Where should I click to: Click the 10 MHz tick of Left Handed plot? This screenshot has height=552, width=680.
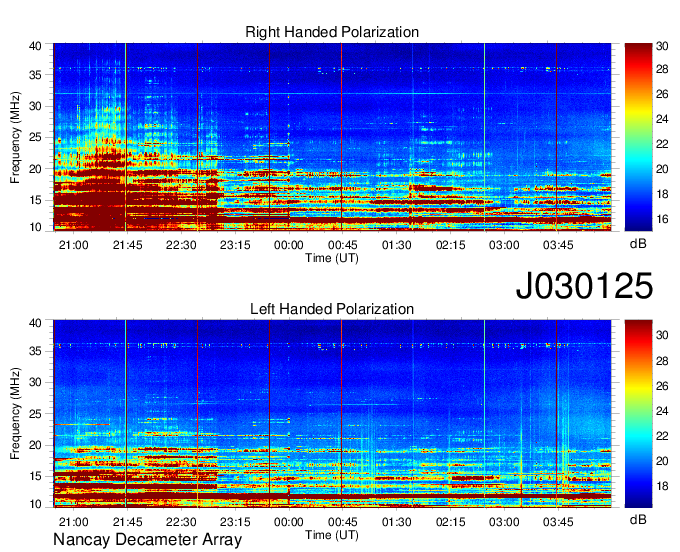pyautogui.click(x=35, y=504)
